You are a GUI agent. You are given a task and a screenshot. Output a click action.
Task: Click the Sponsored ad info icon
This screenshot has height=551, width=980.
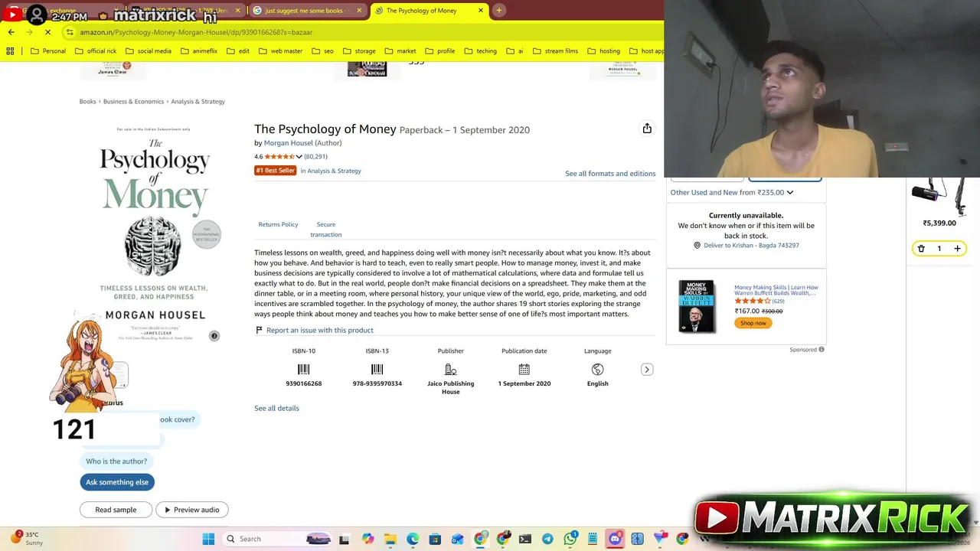point(822,350)
